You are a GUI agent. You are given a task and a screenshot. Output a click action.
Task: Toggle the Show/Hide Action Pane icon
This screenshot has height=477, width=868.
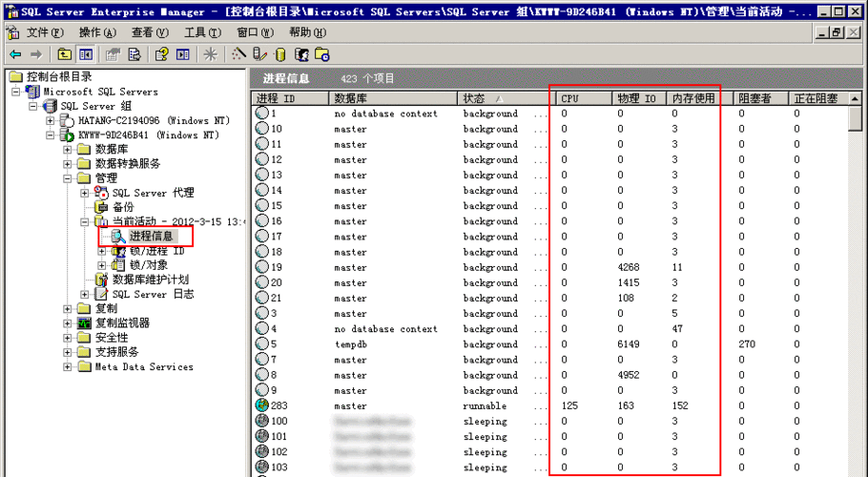[183, 54]
